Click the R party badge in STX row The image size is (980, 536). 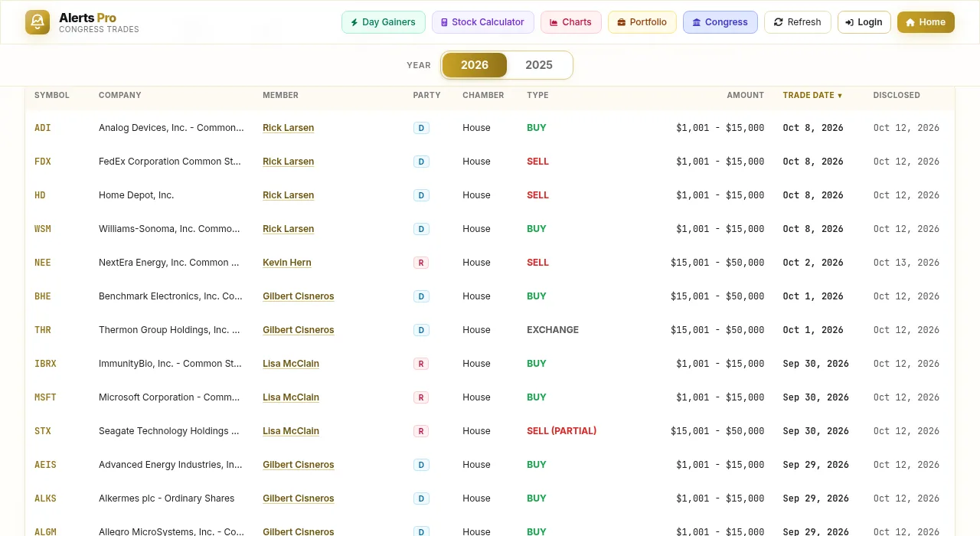pyautogui.click(x=420, y=431)
